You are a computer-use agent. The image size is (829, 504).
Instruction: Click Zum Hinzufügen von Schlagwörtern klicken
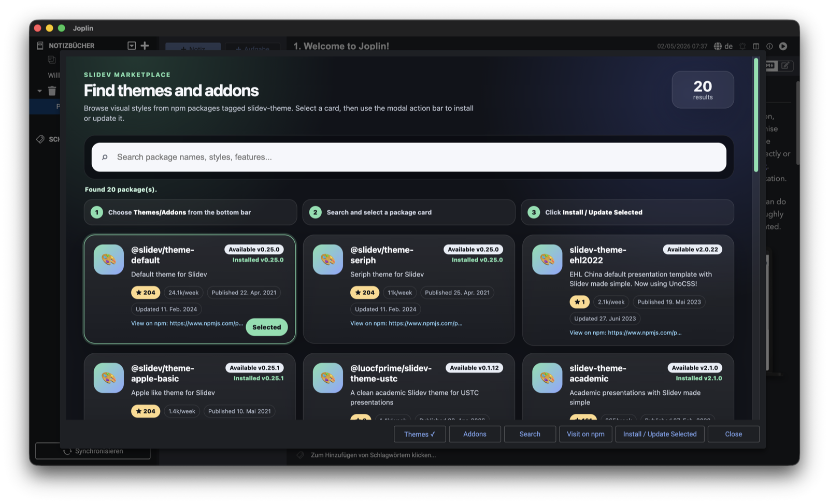pyautogui.click(x=373, y=455)
